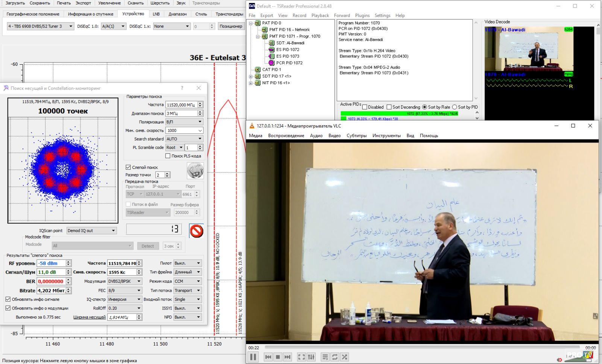Image resolution: width=602 pixels, height=364 pixels.
Task: Click the VLC seek progress bar
Action: (421, 347)
